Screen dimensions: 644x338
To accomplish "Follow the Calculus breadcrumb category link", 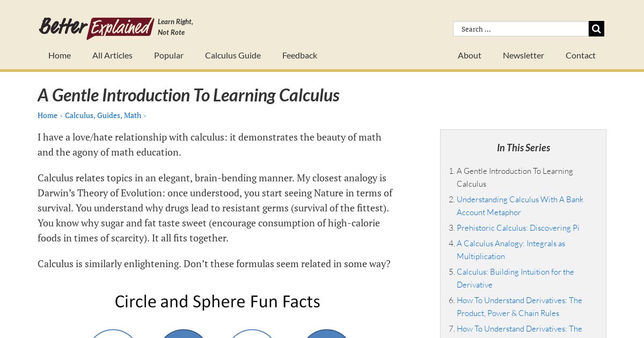I will [x=79, y=115].
